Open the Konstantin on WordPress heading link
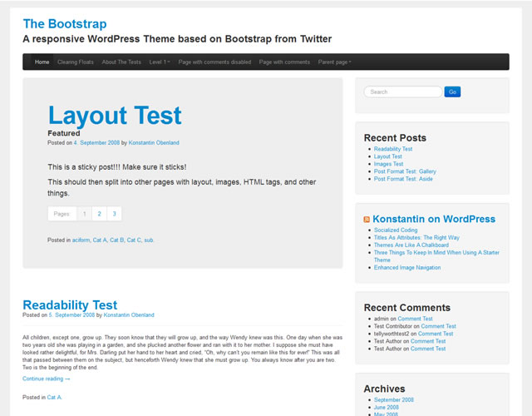This screenshot has height=416, width=532. click(434, 219)
